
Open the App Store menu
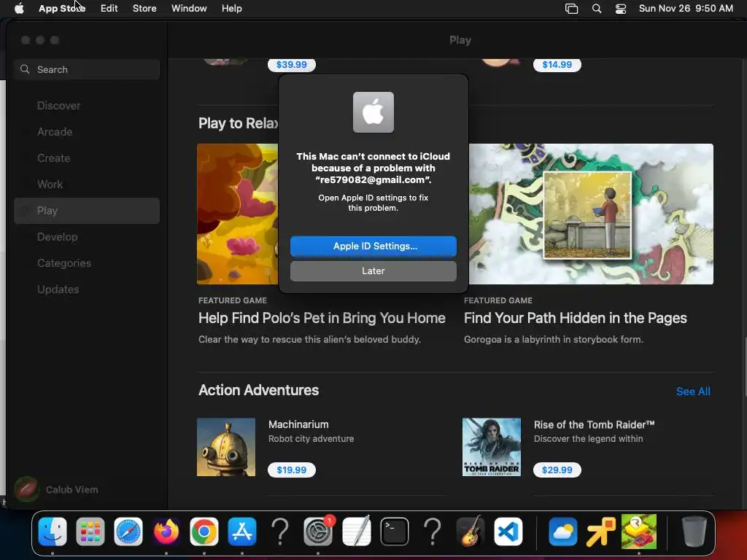pos(62,8)
